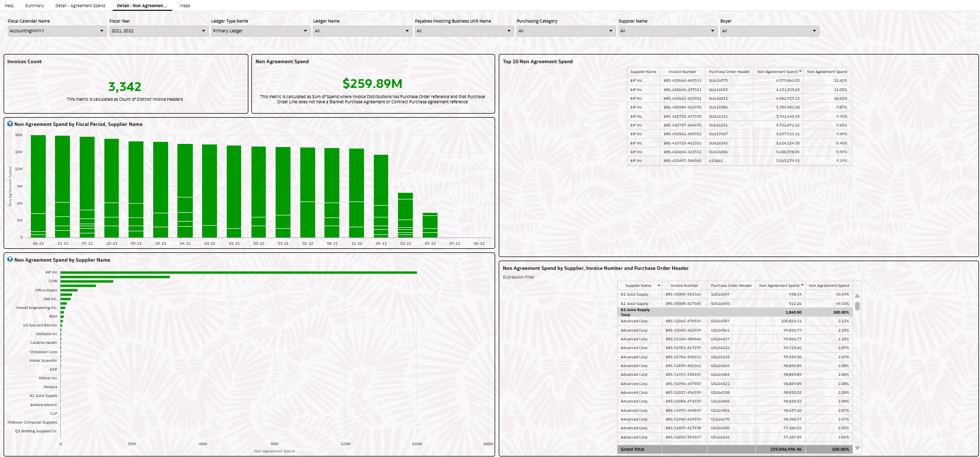
Task: Click the scrollbar thumb of the bottom table
Action: click(x=857, y=306)
